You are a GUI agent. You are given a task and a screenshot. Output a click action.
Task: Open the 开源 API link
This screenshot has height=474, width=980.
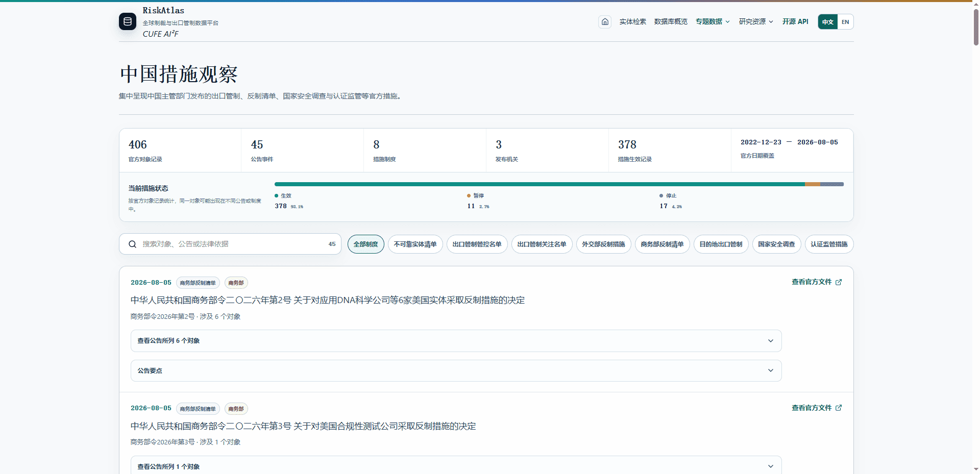tap(795, 21)
